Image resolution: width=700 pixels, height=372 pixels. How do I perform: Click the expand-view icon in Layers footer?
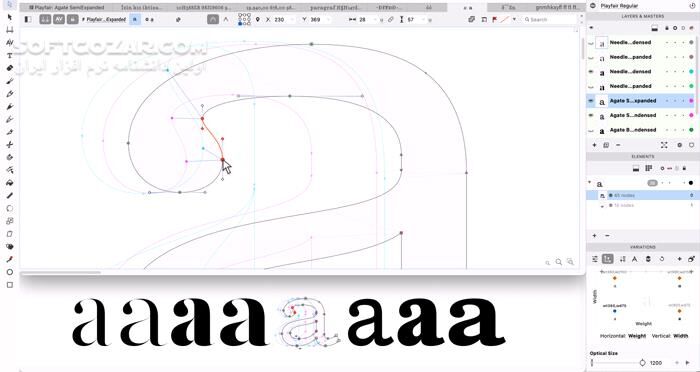coord(664,145)
